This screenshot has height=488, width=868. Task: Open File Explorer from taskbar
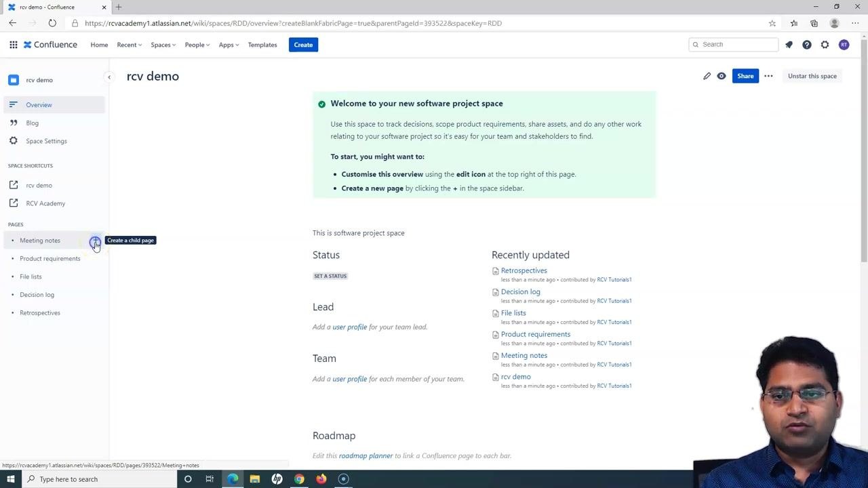[x=255, y=479]
